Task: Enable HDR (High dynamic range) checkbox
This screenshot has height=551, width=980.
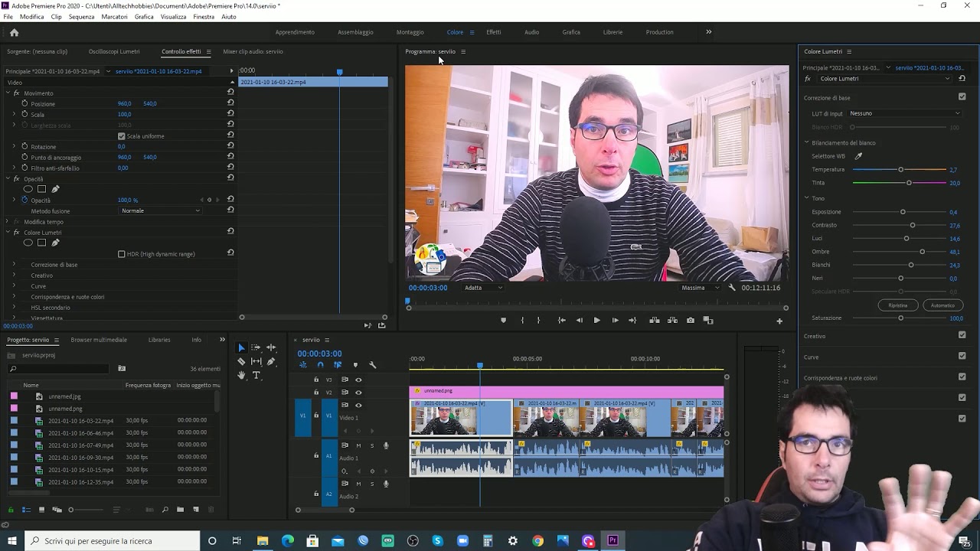Action: coord(121,254)
